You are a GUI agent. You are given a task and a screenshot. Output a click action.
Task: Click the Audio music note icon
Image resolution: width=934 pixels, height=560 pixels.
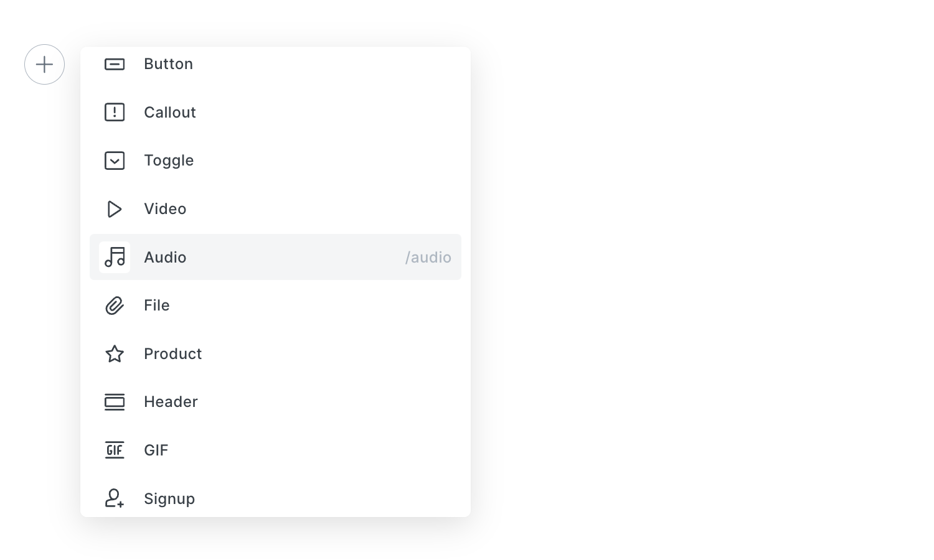pos(115,257)
